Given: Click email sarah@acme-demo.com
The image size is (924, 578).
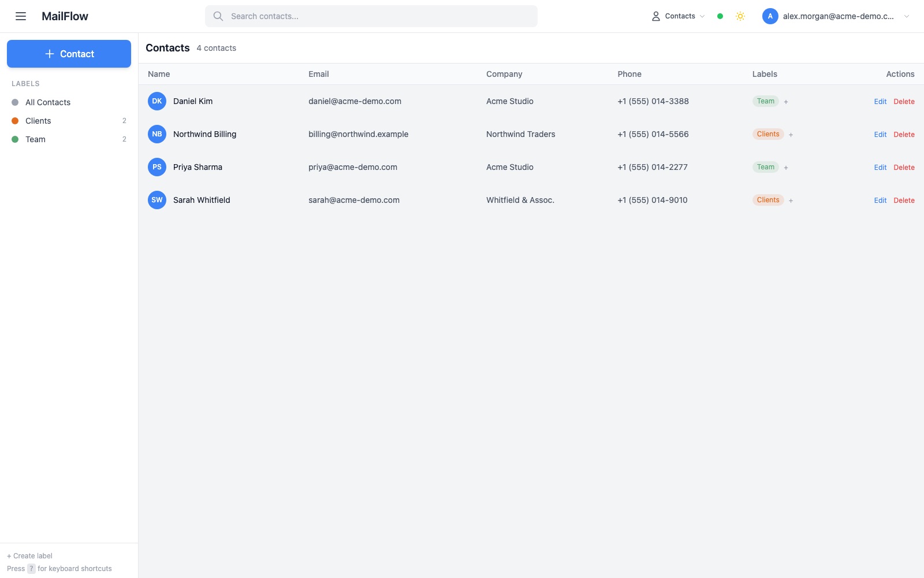Looking at the screenshot, I should tap(354, 200).
